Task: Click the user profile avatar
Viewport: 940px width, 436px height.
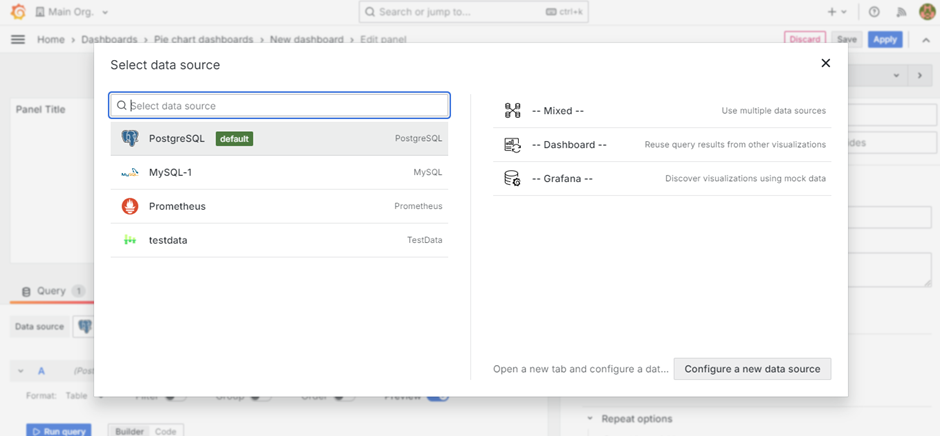Action: point(927,12)
